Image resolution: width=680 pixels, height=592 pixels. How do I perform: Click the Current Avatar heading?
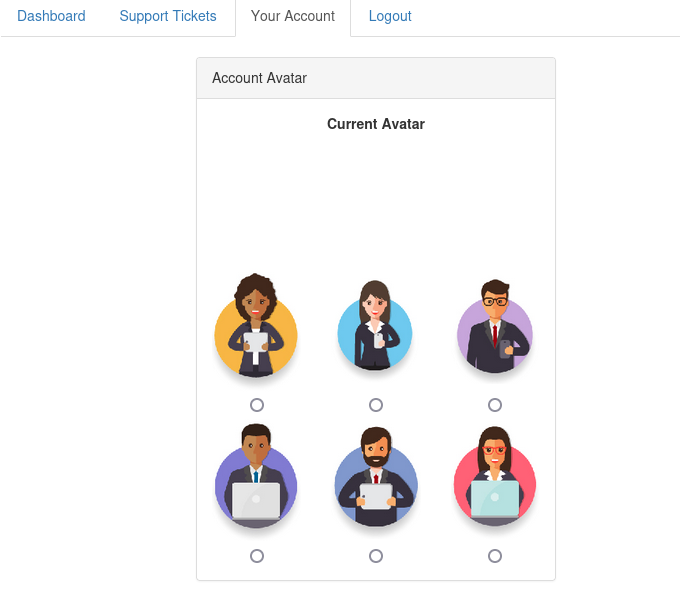(x=376, y=124)
